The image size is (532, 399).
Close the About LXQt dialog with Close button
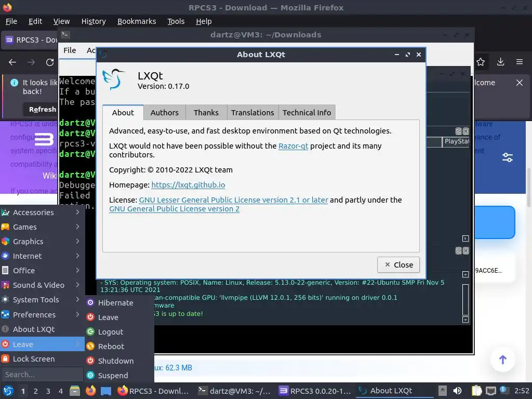[398, 264]
